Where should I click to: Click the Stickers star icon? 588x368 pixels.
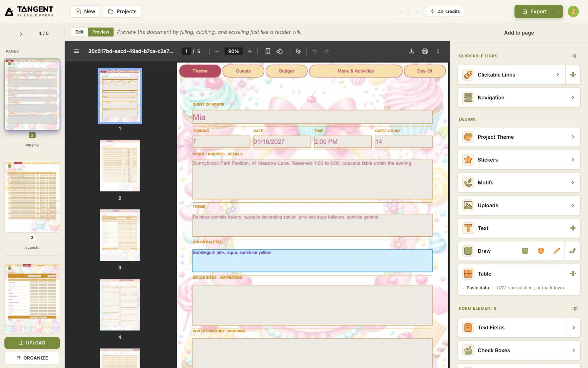[468, 160]
